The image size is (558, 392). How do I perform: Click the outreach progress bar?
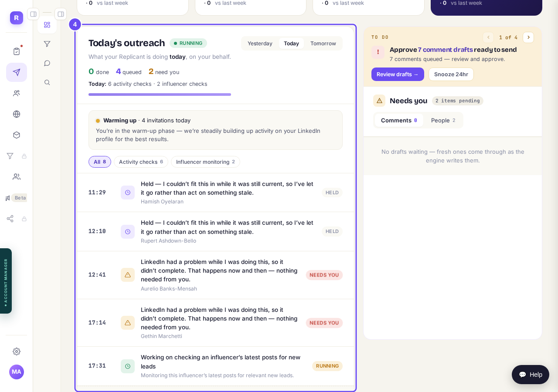pyautogui.click(x=160, y=95)
